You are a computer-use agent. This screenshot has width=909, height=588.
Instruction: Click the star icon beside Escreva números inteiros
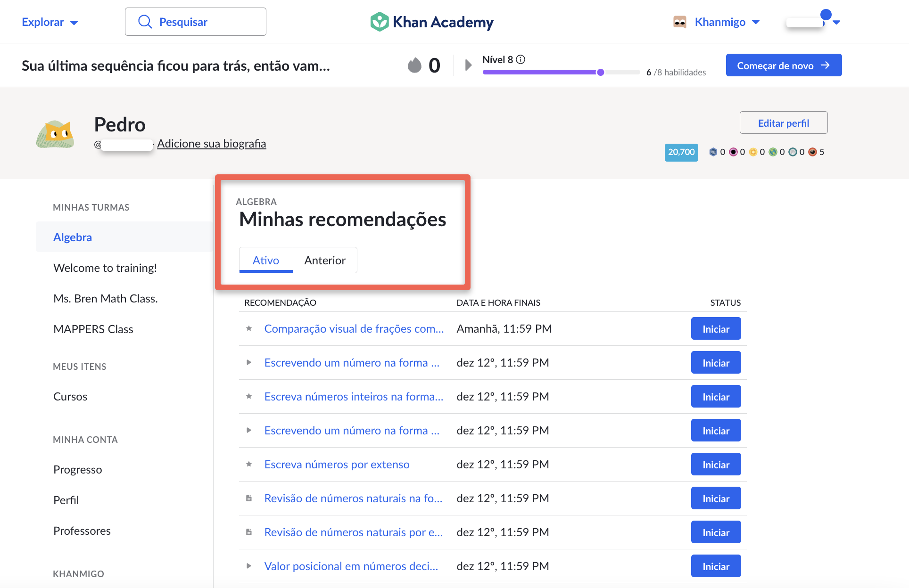pos(249,396)
